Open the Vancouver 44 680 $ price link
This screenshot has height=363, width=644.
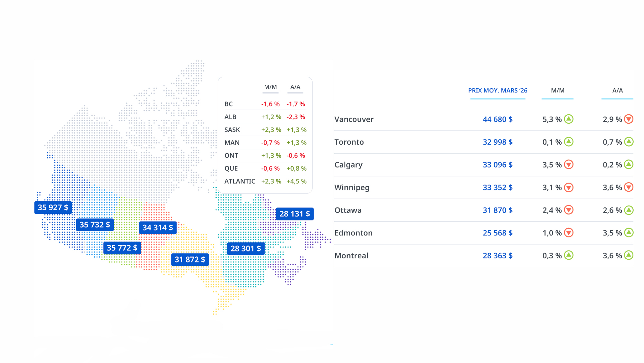point(497,119)
